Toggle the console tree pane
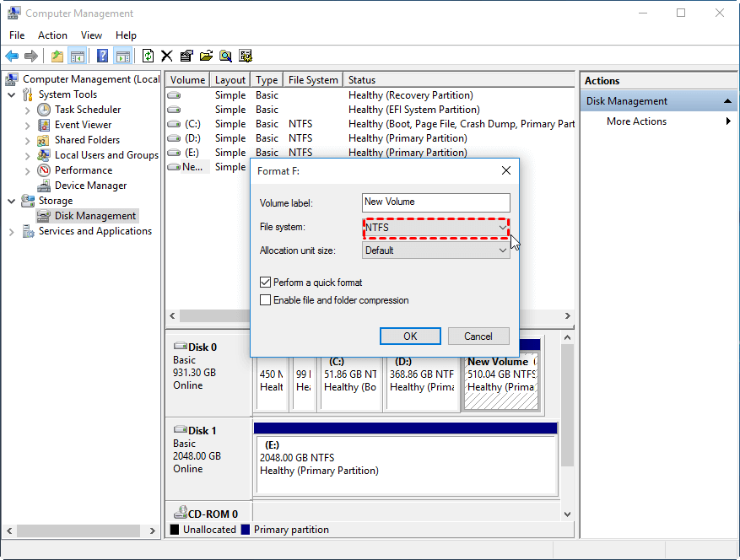 pyautogui.click(x=77, y=56)
